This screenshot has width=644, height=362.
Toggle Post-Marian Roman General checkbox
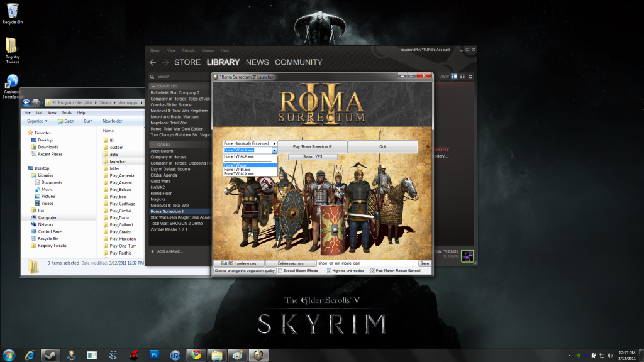[x=372, y=271]
